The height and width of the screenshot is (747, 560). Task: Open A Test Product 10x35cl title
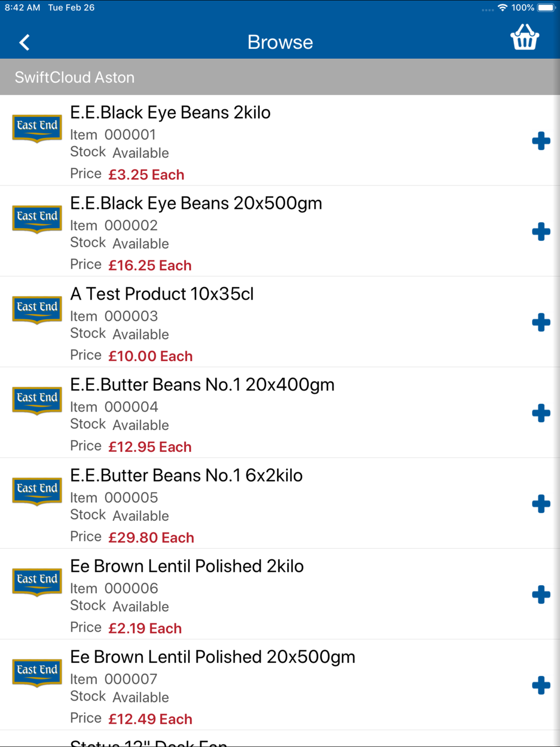[x=162, y=294]
